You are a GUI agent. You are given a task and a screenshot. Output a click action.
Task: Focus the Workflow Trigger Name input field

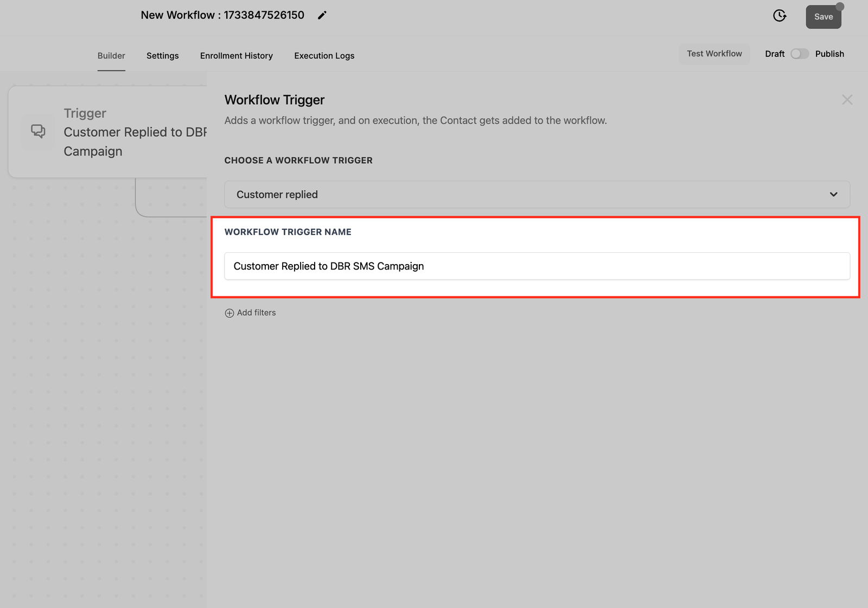pos(537,266)
